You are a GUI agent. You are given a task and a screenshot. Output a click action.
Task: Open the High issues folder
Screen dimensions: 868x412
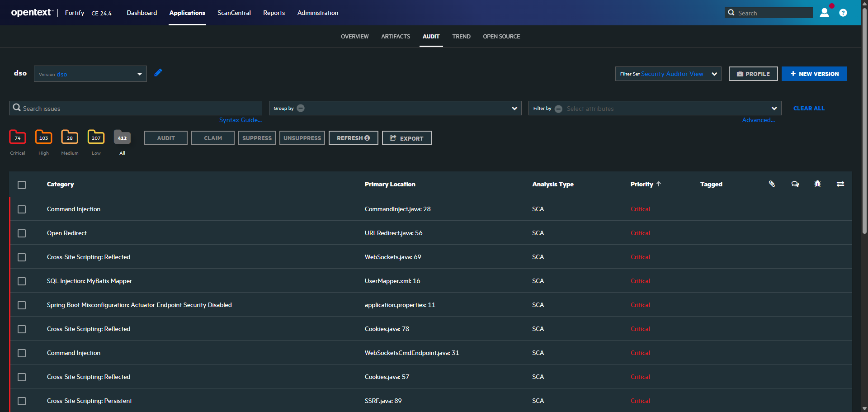coord(43,137)
